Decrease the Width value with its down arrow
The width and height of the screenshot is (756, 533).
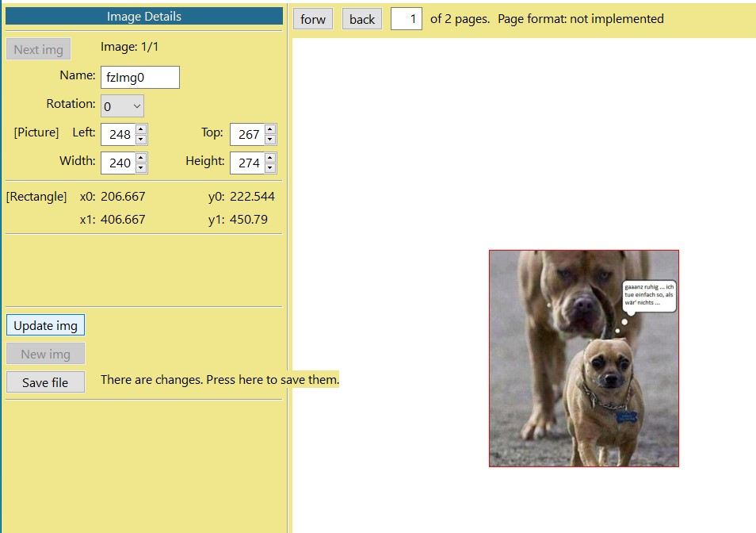141,167
